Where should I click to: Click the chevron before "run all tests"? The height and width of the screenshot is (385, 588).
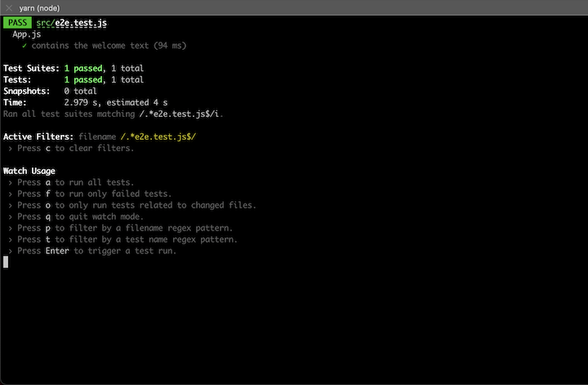coord(10,183)
